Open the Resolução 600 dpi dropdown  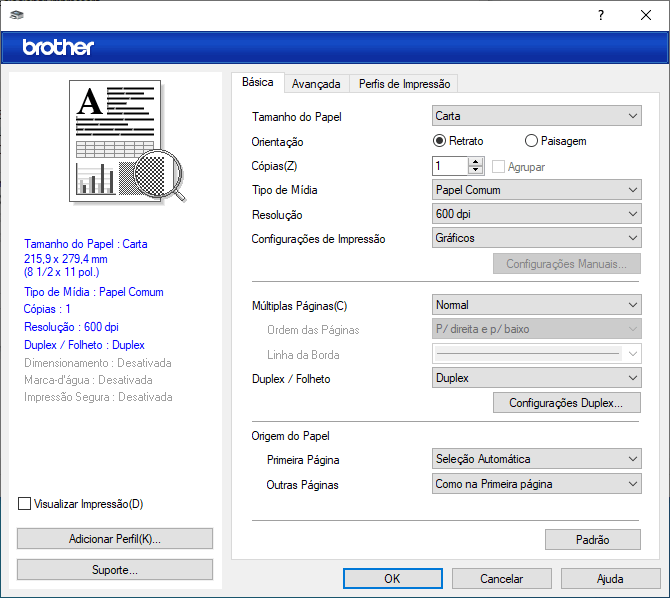pyautogui.click(x=536, y=214)
